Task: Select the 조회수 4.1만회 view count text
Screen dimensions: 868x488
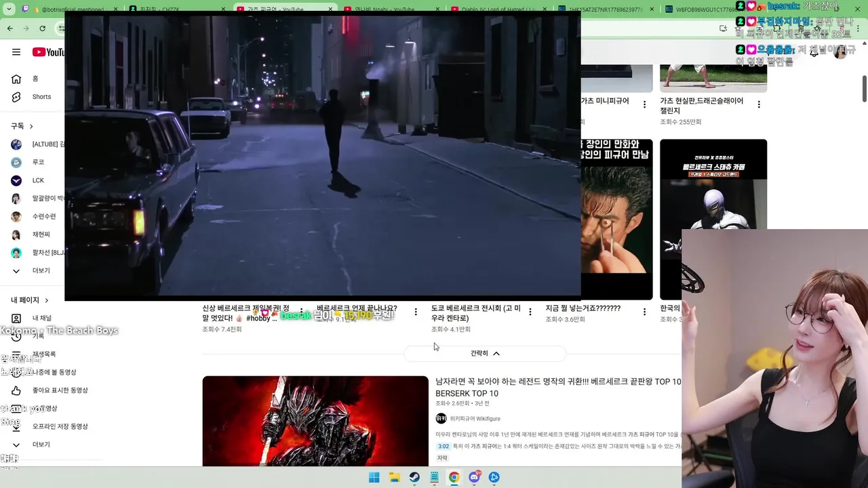Action: [451, 329]
